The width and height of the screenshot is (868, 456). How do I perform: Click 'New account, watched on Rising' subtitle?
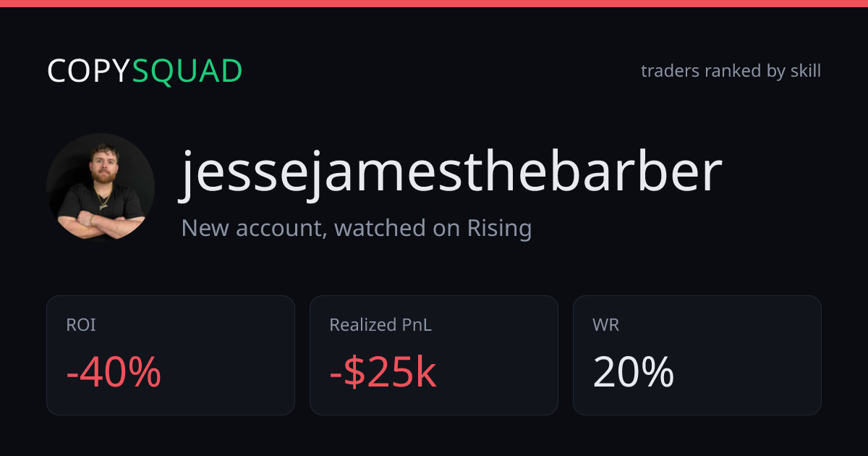coord(357,229)
